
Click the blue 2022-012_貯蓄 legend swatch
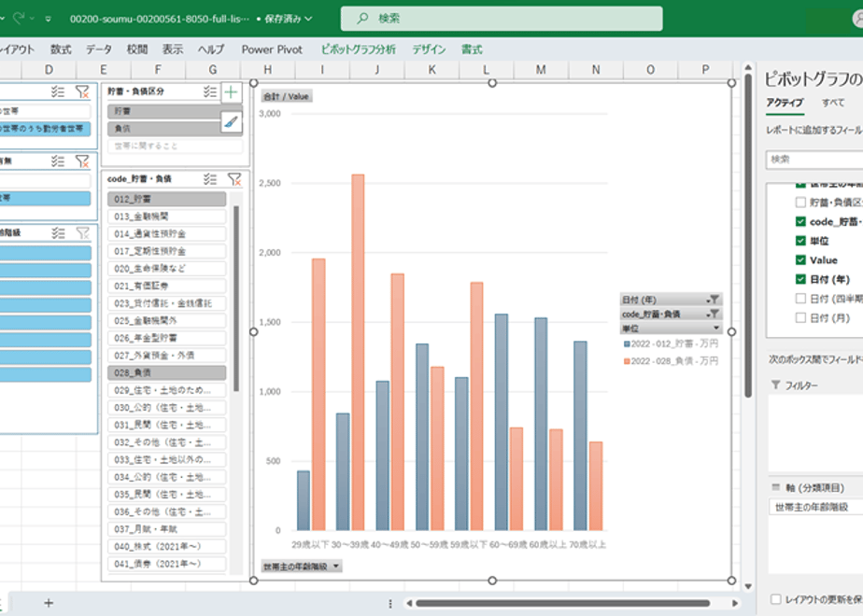(627, 343)
